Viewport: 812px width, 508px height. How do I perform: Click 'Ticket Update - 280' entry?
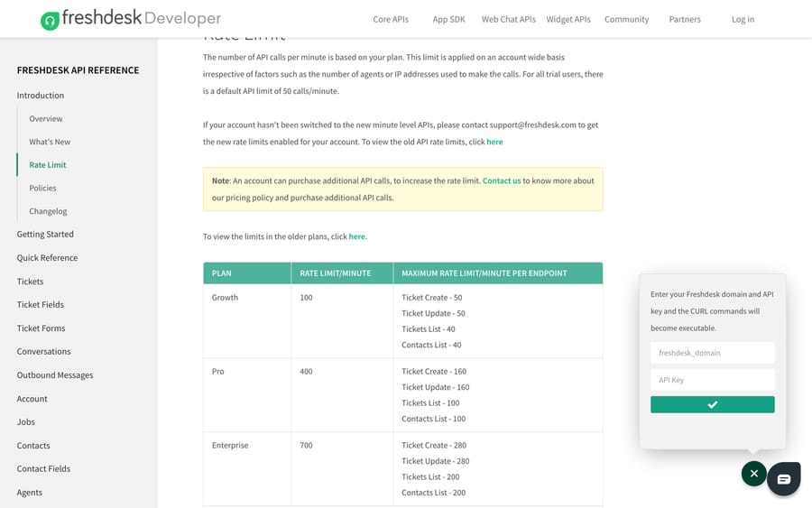(436, 461)
